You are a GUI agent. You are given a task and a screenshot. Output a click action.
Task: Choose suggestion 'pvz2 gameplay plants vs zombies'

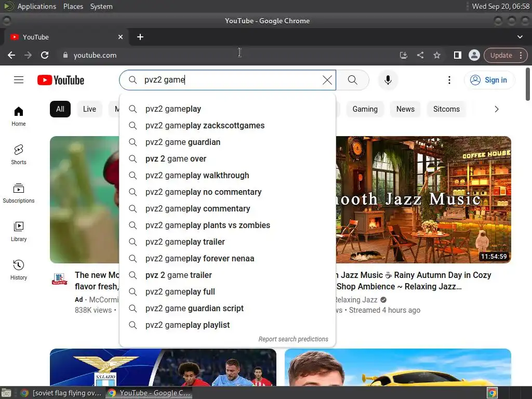click(x=228, y=225)
